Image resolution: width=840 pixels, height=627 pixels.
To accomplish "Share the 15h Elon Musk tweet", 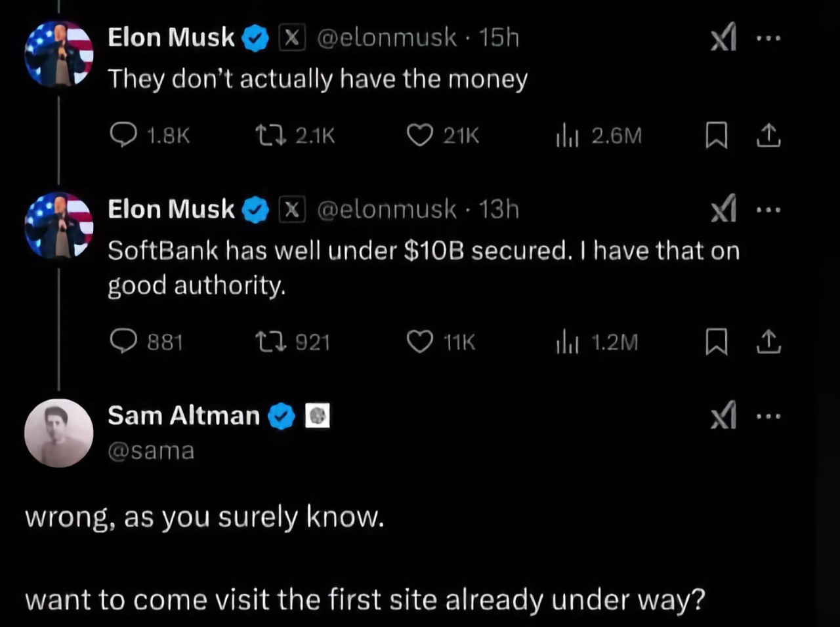I will click(x=768, y=135).
